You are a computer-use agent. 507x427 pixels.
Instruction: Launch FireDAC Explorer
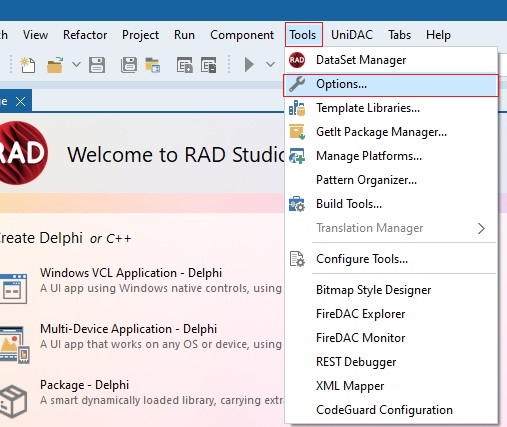click(x=391, y=314)
